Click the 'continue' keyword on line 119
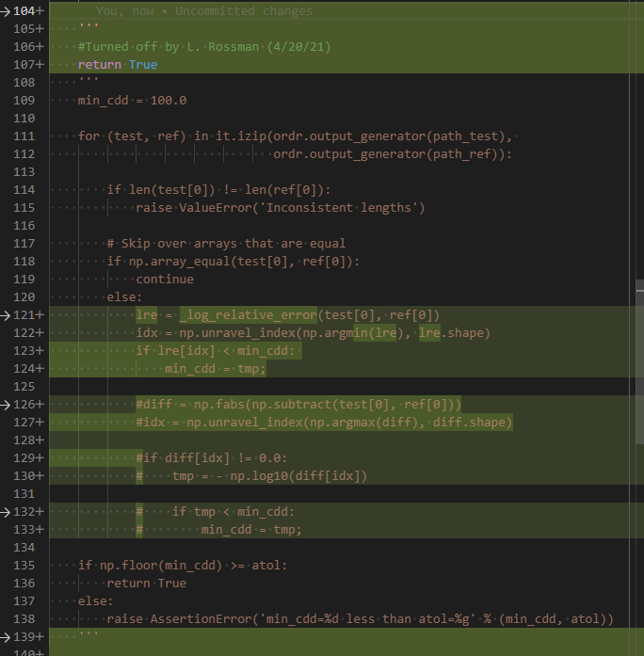This screenshot has height=656, width=644. (165, 279)
